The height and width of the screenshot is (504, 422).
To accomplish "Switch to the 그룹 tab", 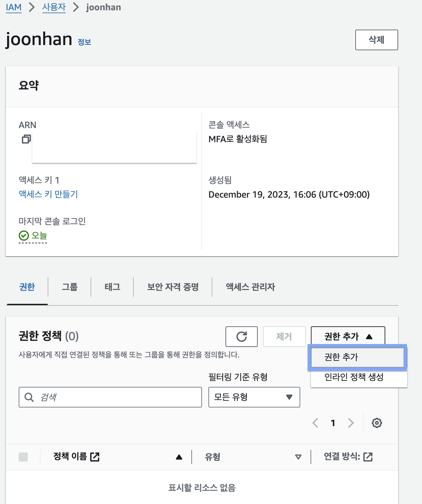I will (x=70, y=287).
